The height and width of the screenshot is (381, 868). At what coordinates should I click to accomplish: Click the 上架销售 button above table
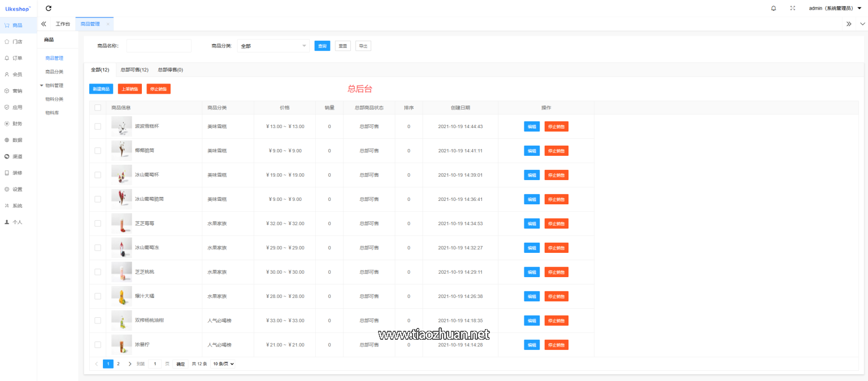[x=130, y=89]
